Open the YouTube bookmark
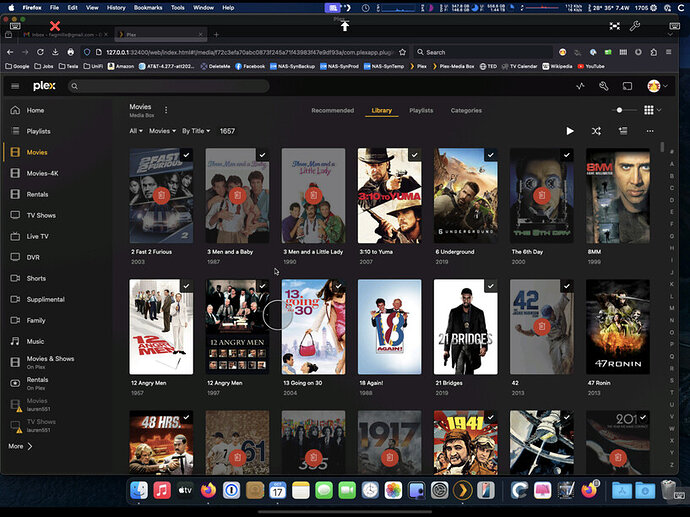Image resolution: width=690 pixels, height=517 pixels. [x=591, y=66]
